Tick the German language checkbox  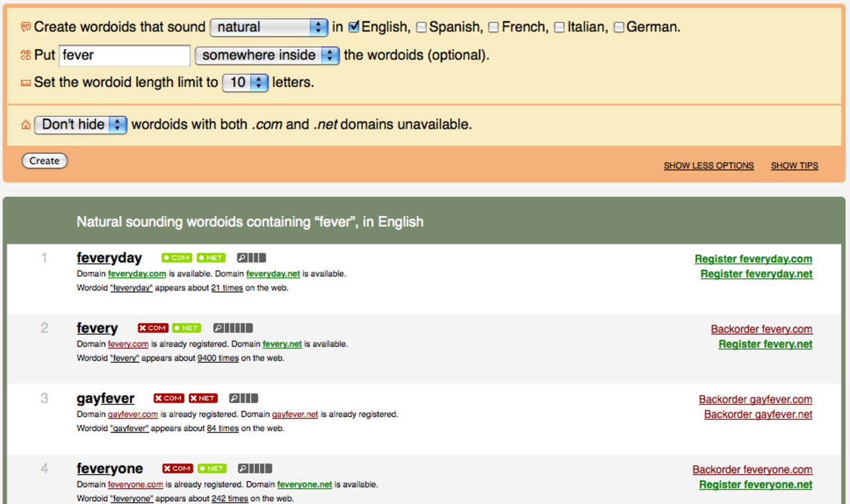pos(619,27)
